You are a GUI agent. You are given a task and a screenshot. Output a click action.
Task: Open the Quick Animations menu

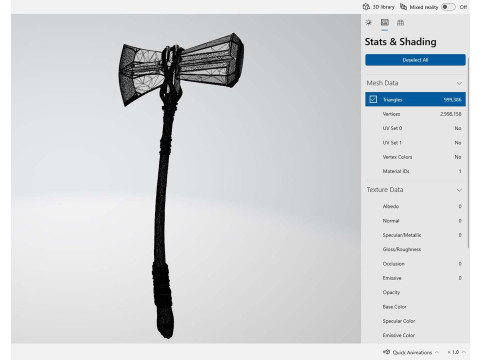[412, 352]
